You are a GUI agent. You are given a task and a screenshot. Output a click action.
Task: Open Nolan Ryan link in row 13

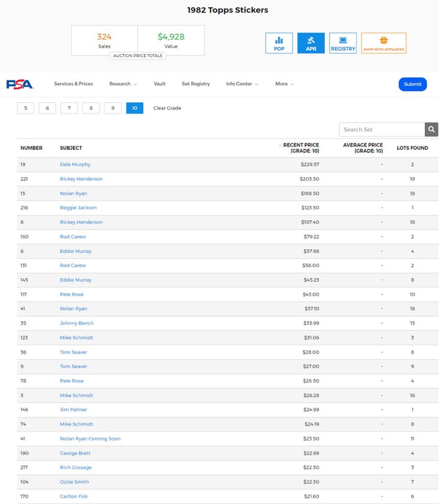pyautogui.click(x=73, y=193)
